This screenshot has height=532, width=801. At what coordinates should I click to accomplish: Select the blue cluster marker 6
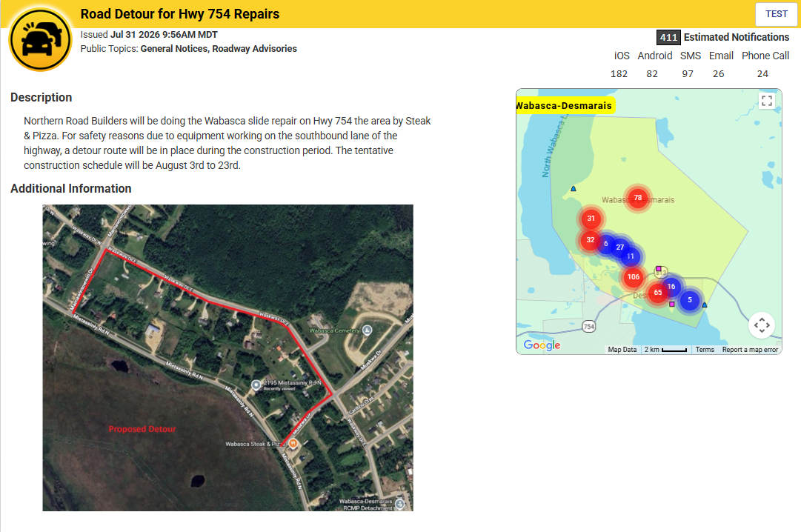coord(606,244)
